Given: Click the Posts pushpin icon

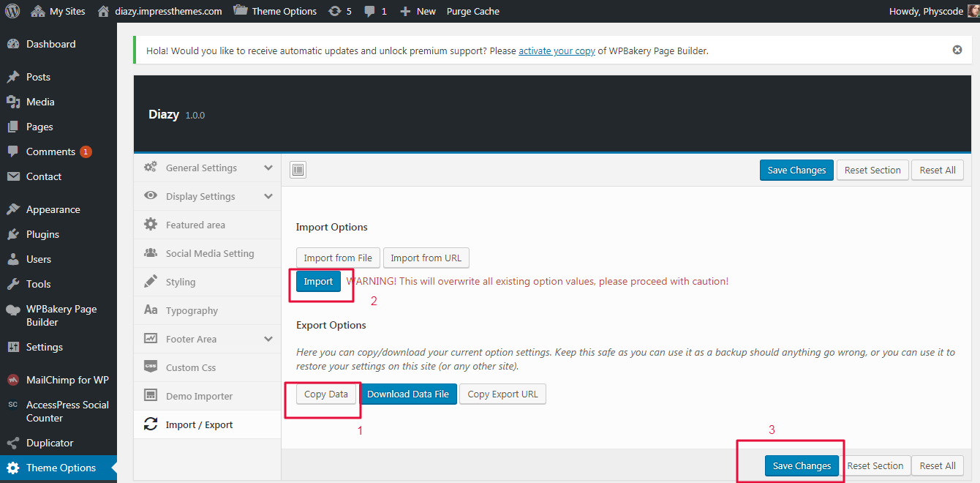Looking at the screenshot, I should click(13, 77).
